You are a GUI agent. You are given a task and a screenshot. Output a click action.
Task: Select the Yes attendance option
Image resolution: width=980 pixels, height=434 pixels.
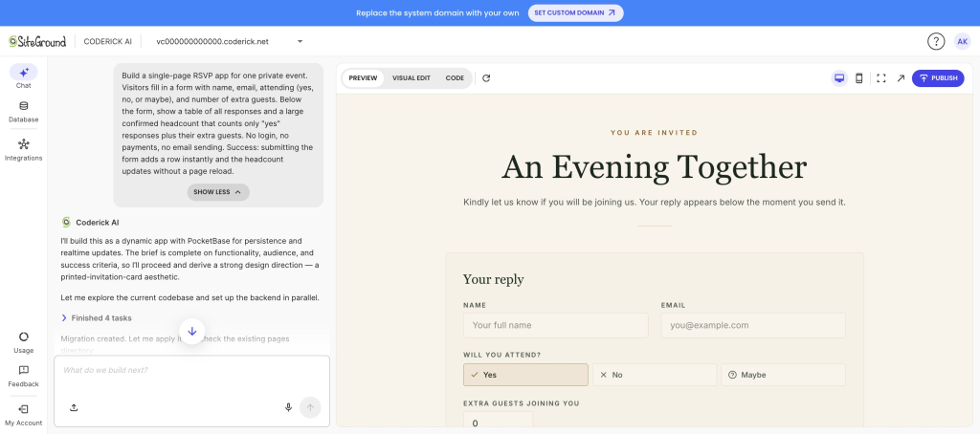[525, 375]
